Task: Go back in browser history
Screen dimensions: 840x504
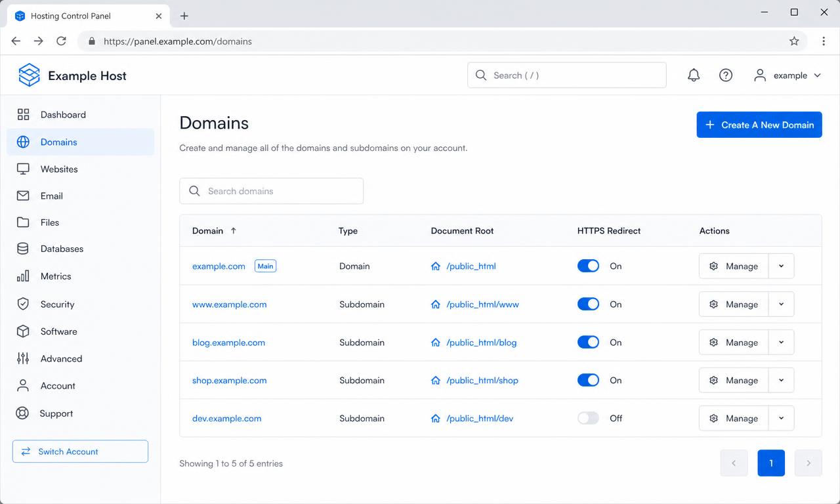Action: 16,41
